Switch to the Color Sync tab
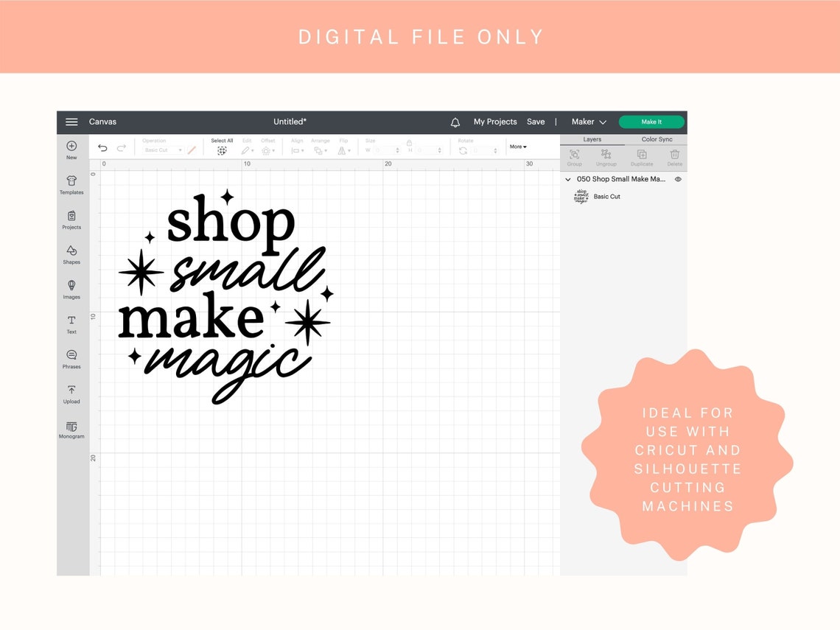Viewport: 840px width, 630px height. [x=656, y=139]
